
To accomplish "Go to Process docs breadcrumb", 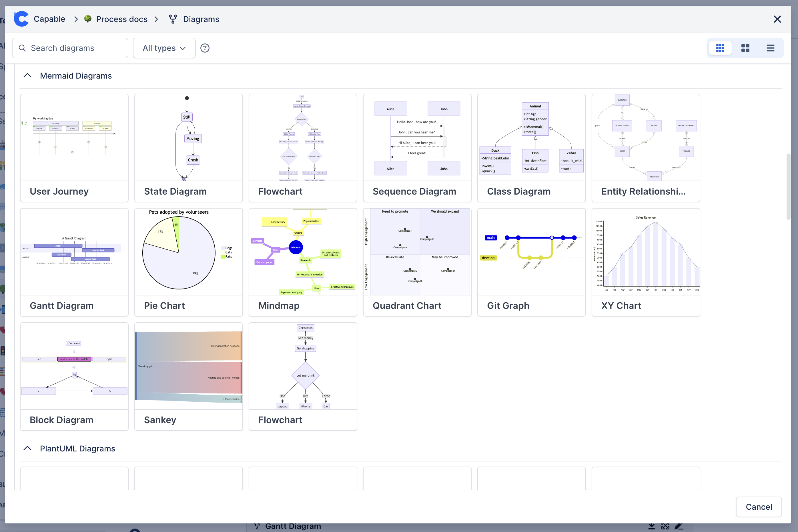I will 121,19.
